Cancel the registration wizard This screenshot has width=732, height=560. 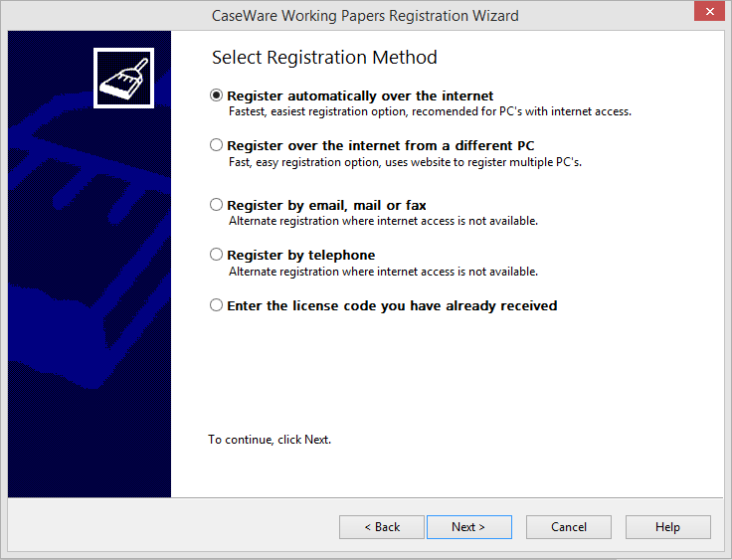(x=569, y=527)
